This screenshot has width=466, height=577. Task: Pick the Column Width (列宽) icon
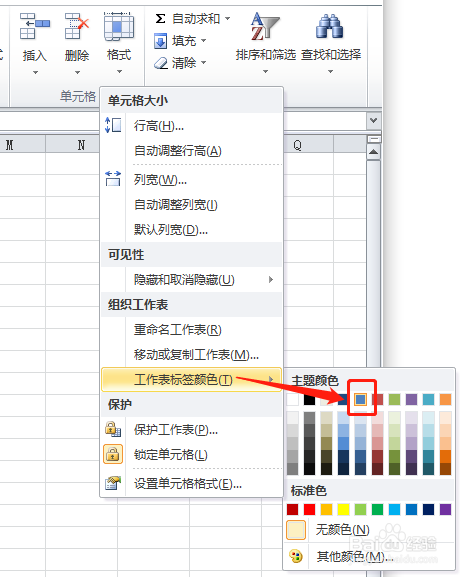(113, 179)
